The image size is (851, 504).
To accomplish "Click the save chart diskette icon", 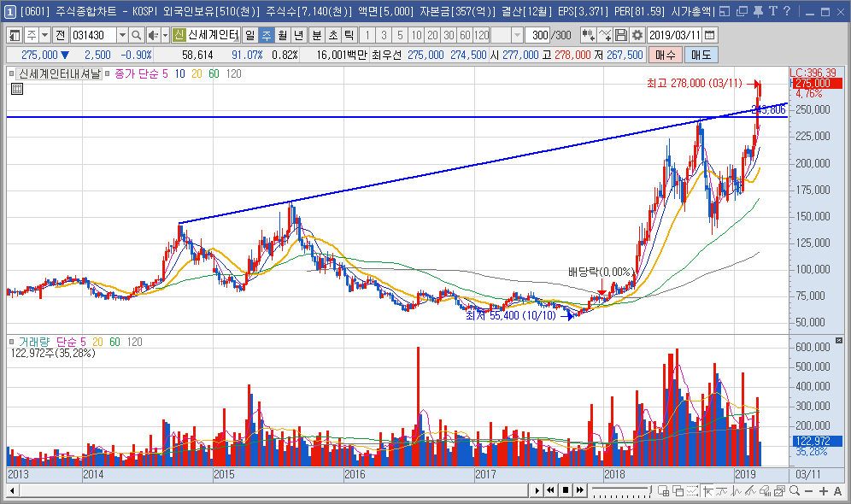I will click(621, 35).
